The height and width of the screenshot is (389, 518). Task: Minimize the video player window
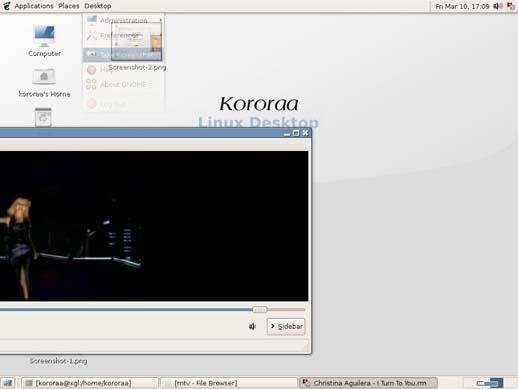(x=287, y=133)
